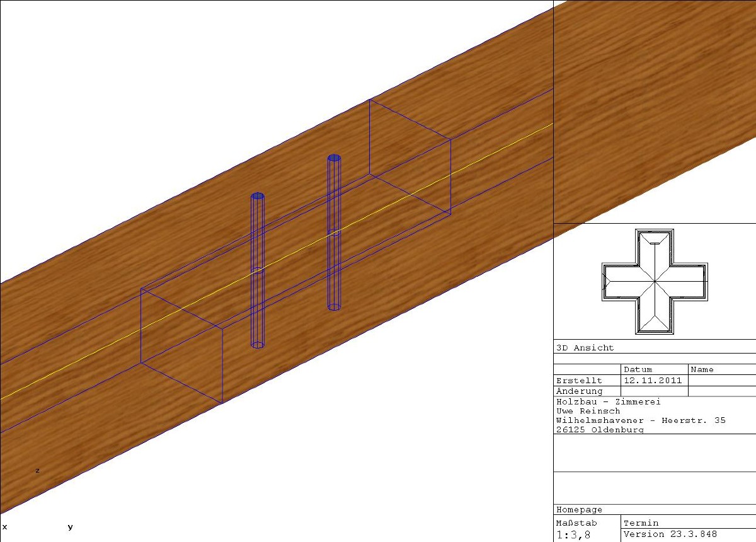Select the "Änderung" row label
The width and height of the screenshot is (756, 542).
[579, 391]
